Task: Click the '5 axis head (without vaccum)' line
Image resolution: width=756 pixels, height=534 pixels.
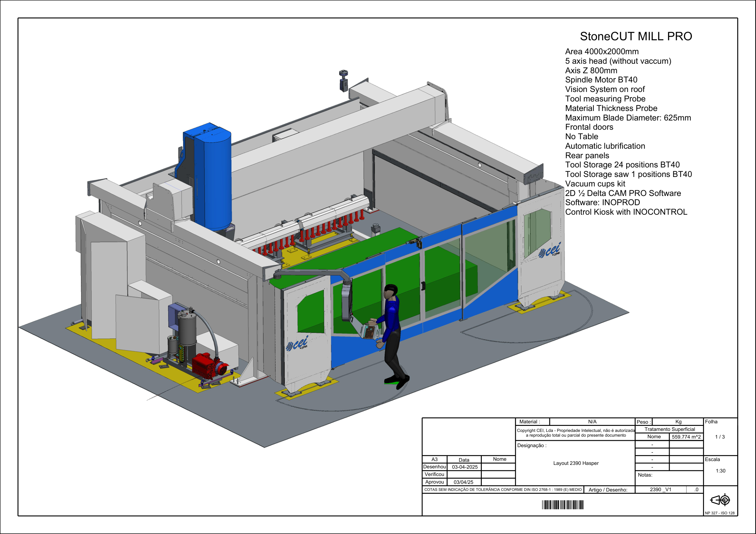Action: [x=618, y=61]
